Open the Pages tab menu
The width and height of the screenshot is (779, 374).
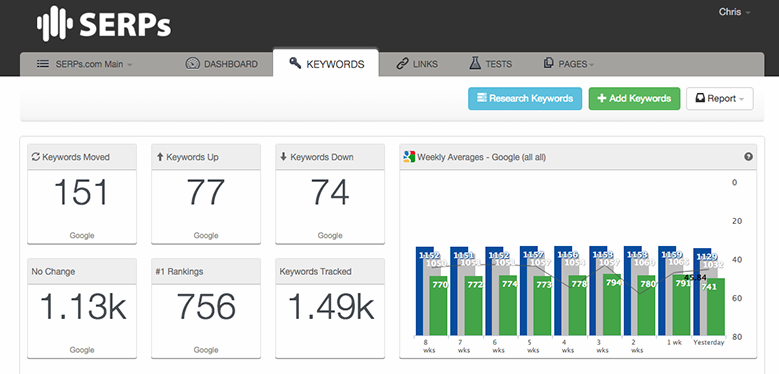click(569, 64)
